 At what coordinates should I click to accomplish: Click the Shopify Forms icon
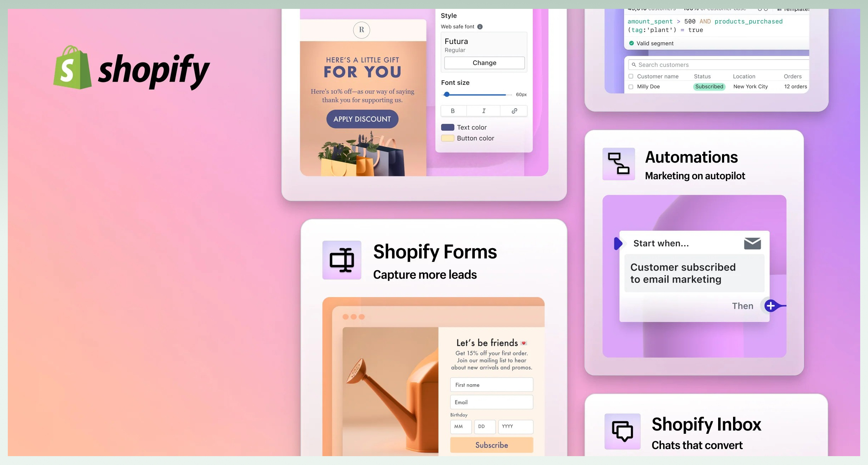[342, 261]
